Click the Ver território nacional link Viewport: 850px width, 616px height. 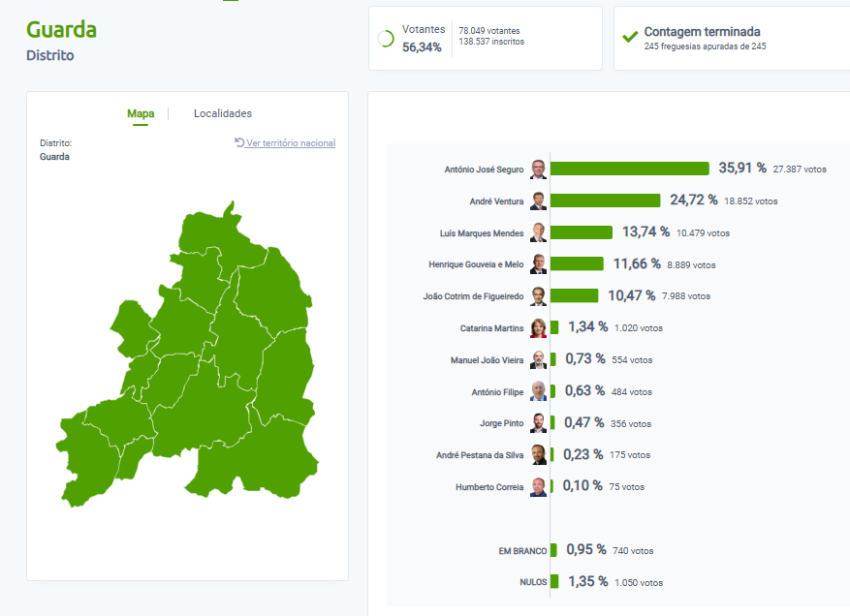(291, 143)
